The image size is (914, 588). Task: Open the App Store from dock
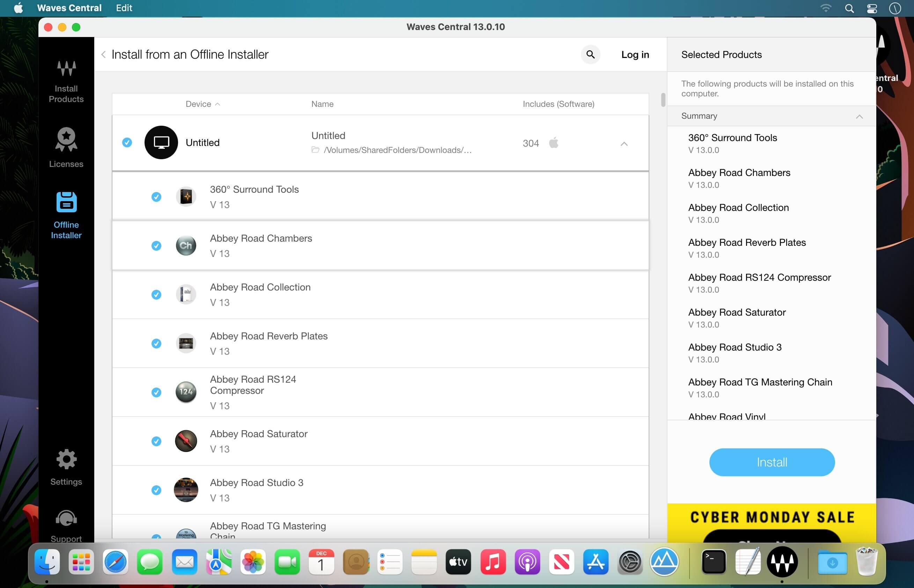(x=596, y=562)
